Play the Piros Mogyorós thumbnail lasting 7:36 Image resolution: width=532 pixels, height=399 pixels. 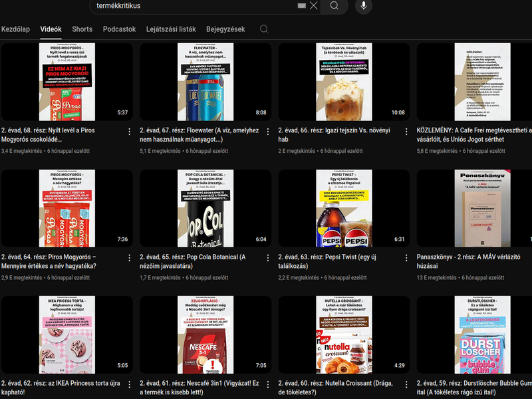point(67,208)
